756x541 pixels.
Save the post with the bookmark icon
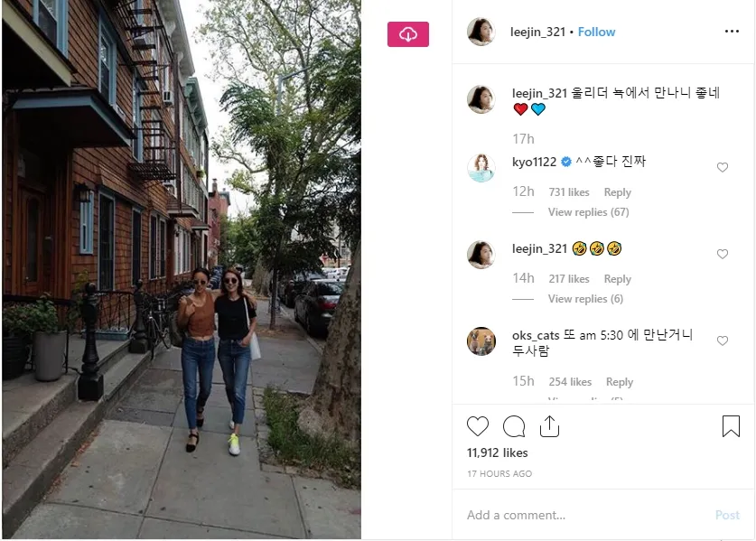click(731, 426)
